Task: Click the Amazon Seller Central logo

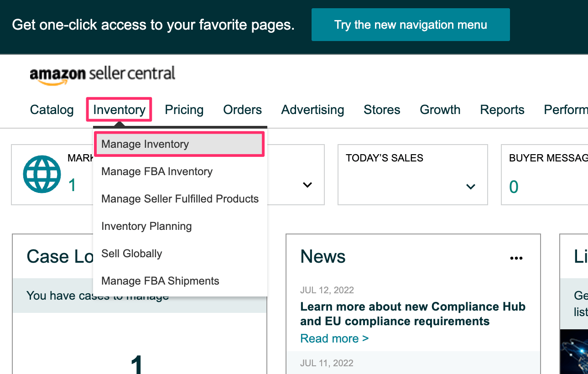Action: pyautogui.click(x=102, y=73)
